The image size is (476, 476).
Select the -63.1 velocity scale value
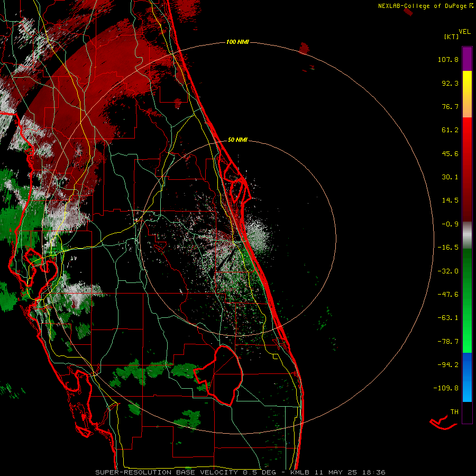[448, 318]
